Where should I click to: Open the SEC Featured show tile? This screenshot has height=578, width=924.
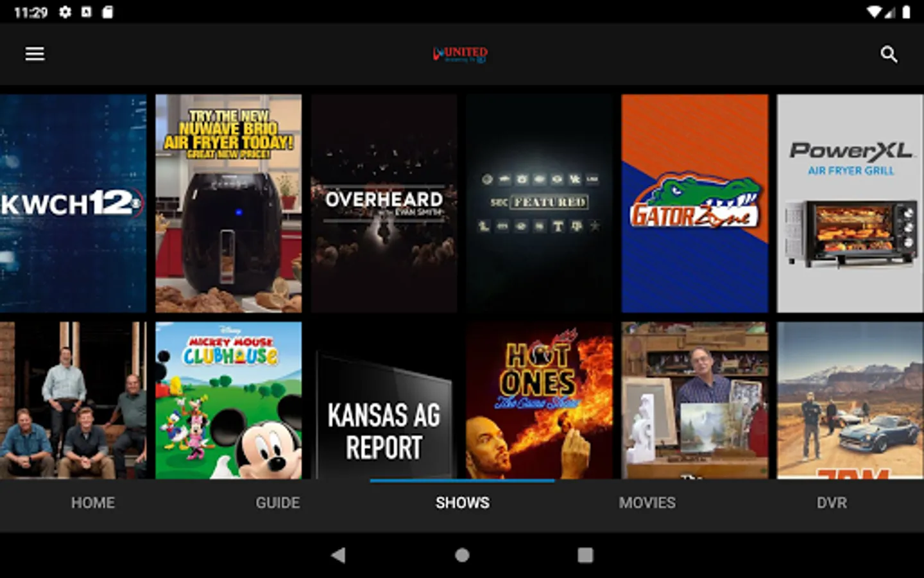539,204
